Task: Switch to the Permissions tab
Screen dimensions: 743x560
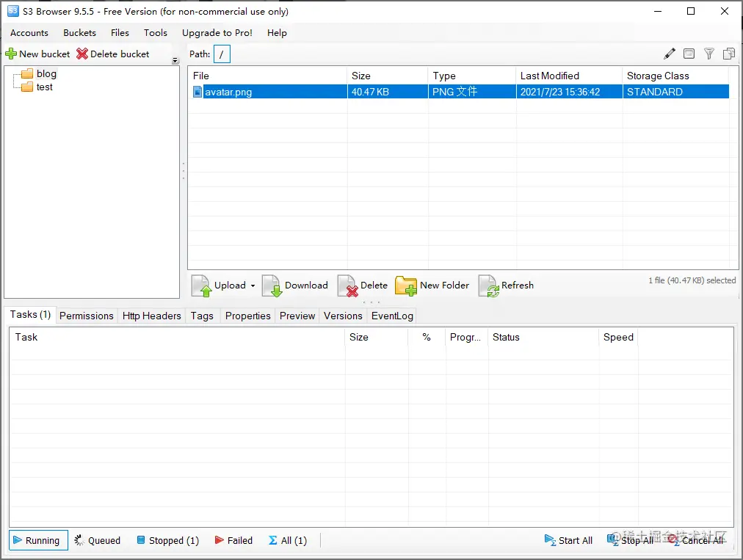Action: (86, 316)
